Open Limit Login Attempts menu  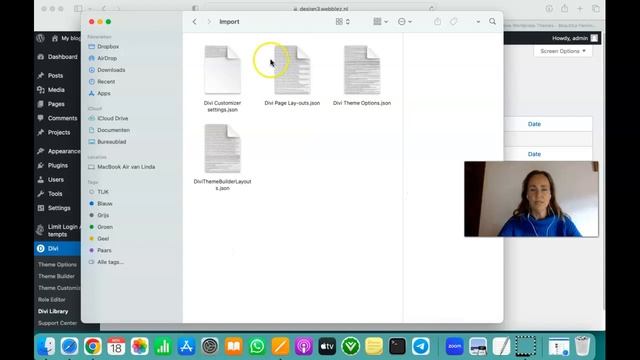(58, 231)
